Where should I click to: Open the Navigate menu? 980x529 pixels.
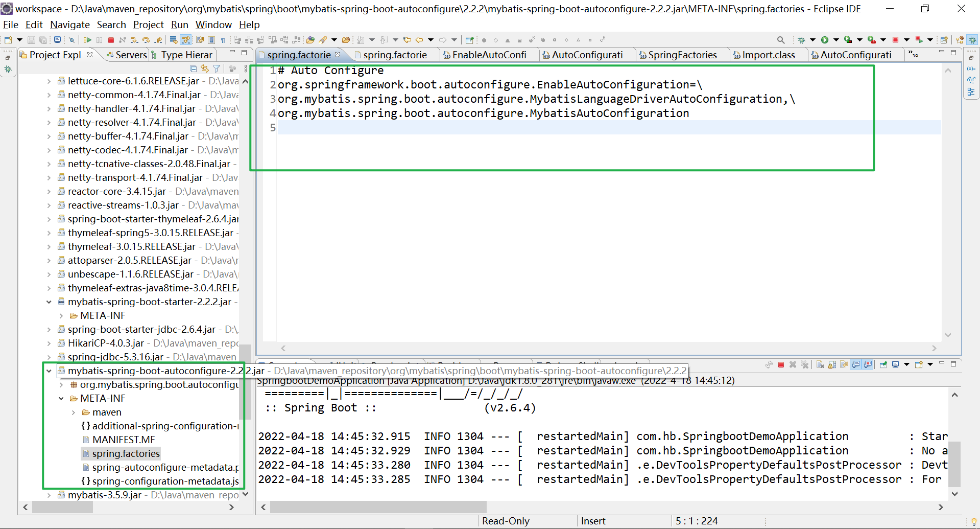tap(70, 25)
